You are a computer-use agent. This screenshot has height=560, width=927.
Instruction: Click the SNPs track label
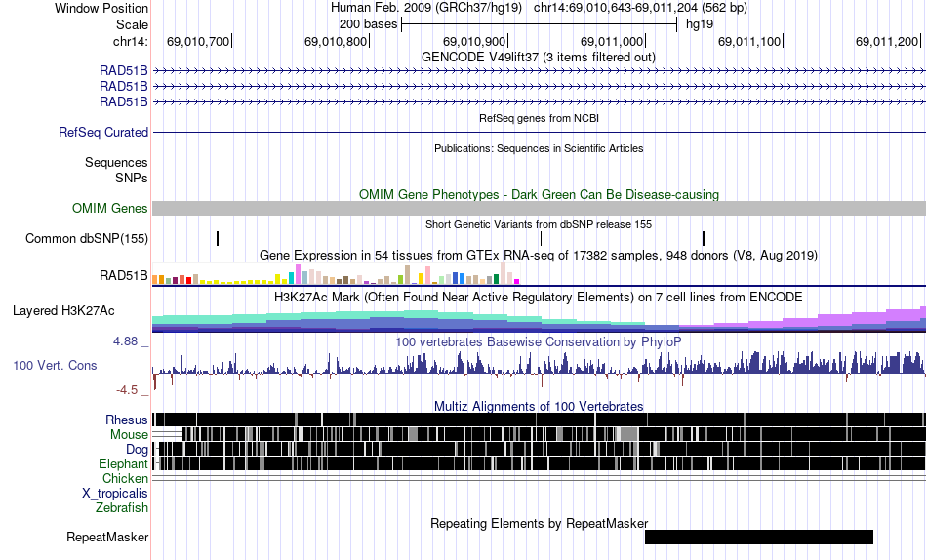[132, 178]
